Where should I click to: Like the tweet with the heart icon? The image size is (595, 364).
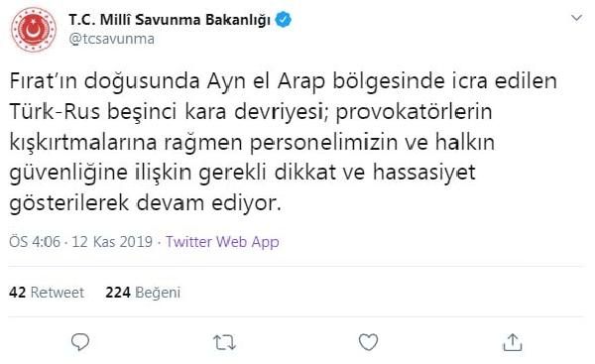click(368, 342)
